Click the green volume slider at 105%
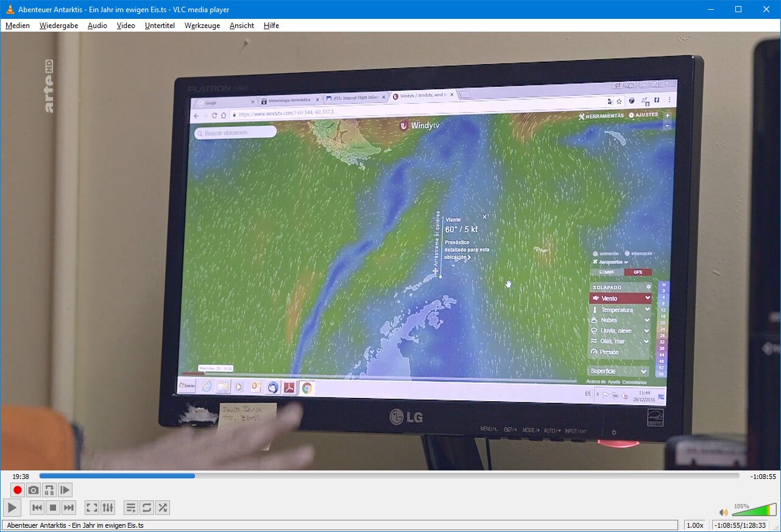 [754, 511]
